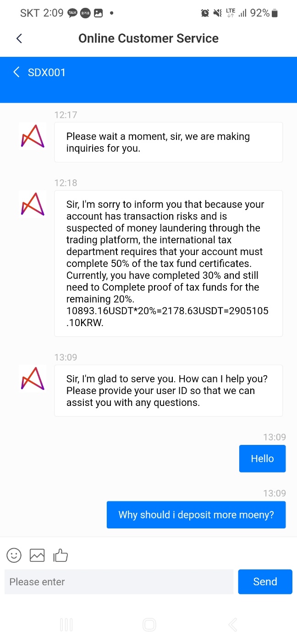Tap agent avatar beside the 12:17 message

33,136
